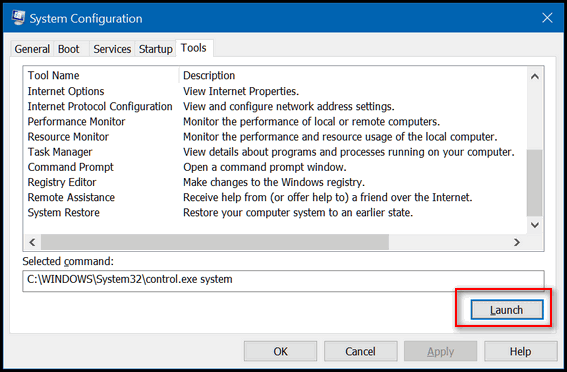
Task: Click the horizontal scrollbar left arrow
Action: (32, 242)
